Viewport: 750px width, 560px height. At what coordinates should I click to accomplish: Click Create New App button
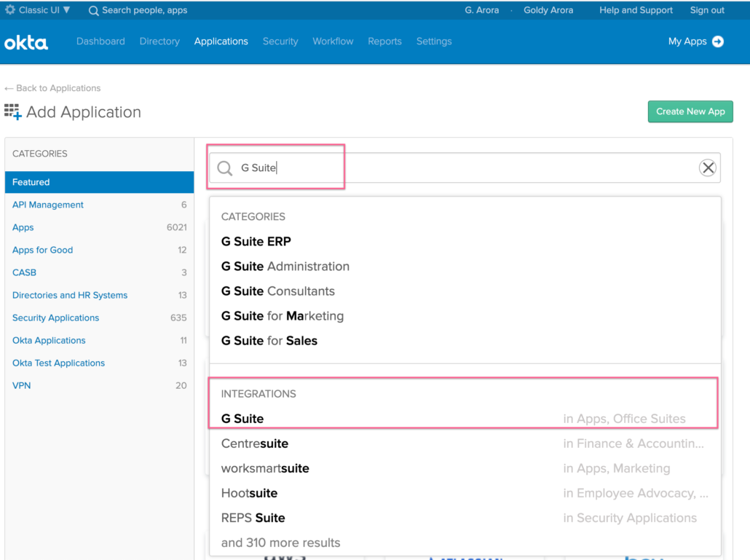coord(690,111)
